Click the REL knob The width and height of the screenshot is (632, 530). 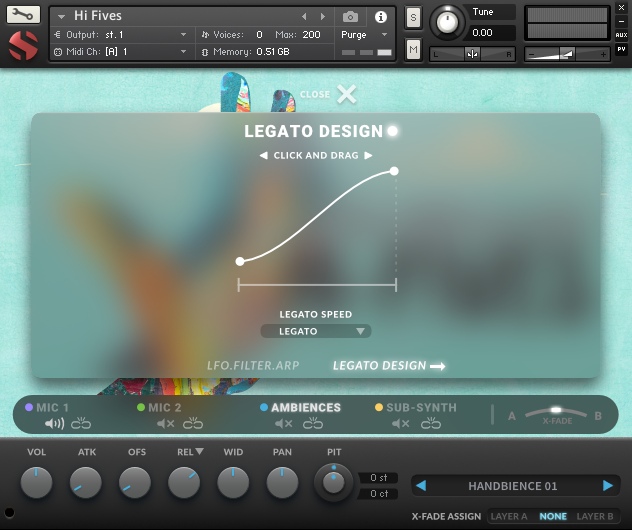184,483
